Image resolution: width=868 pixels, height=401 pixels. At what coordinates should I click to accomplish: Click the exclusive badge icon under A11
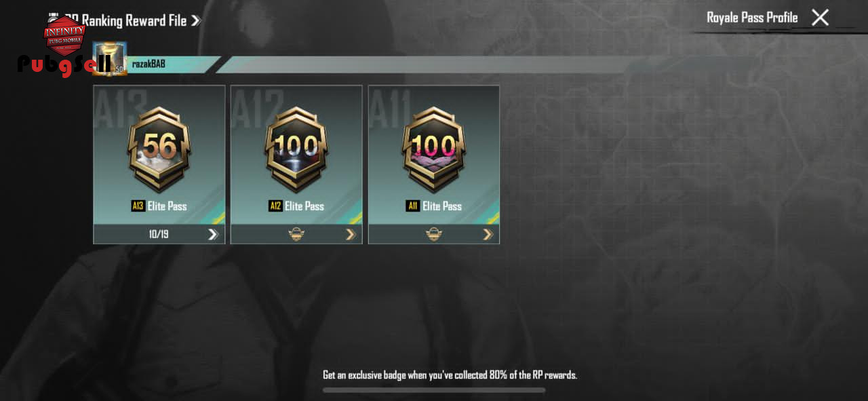tap(434, 234)
